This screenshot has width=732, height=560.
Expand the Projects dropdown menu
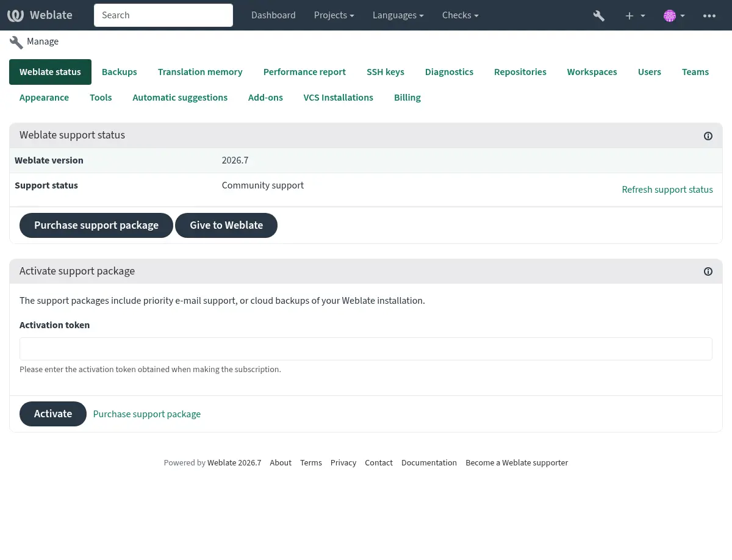pyautogui.click(x=334, y=15)
